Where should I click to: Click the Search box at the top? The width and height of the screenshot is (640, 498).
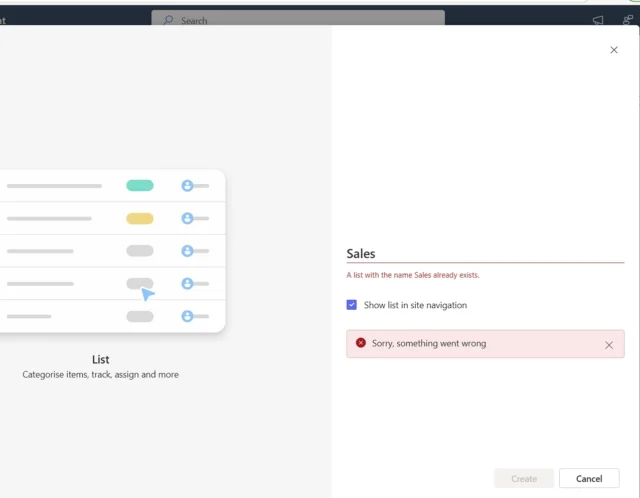tap(298, 20)
